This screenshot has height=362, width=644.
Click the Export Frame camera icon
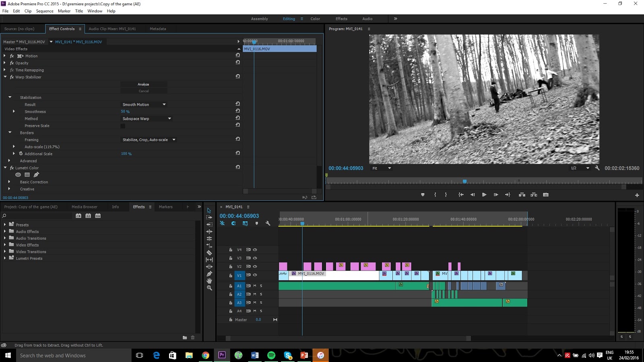click(546, 195)
